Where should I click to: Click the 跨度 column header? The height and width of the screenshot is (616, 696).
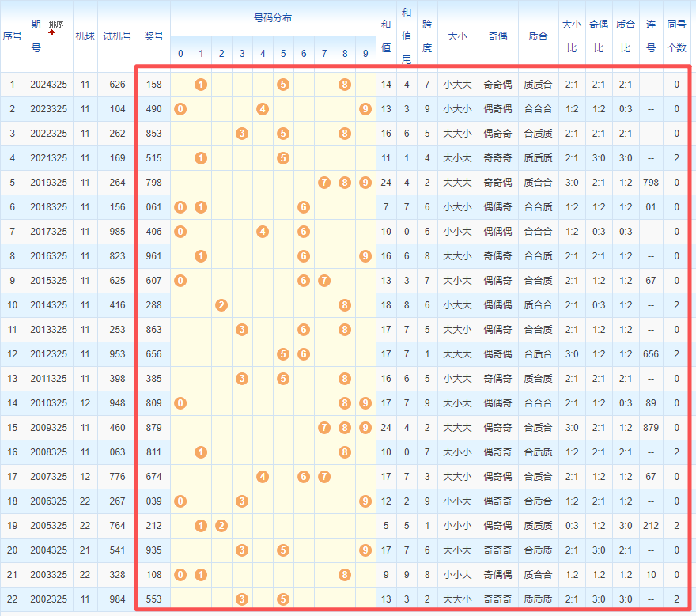point(427,36)
